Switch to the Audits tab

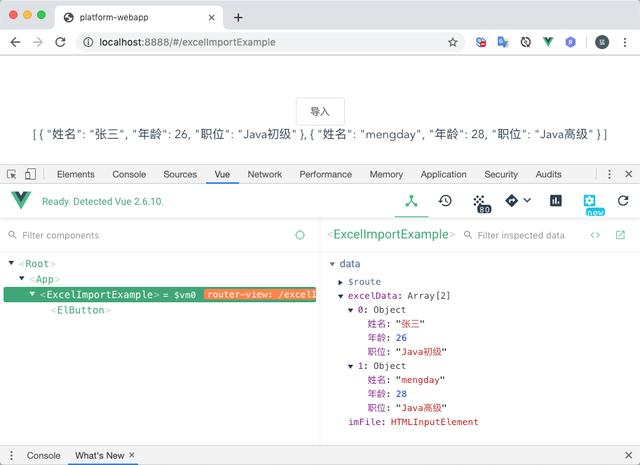click(x=548, y=174)
